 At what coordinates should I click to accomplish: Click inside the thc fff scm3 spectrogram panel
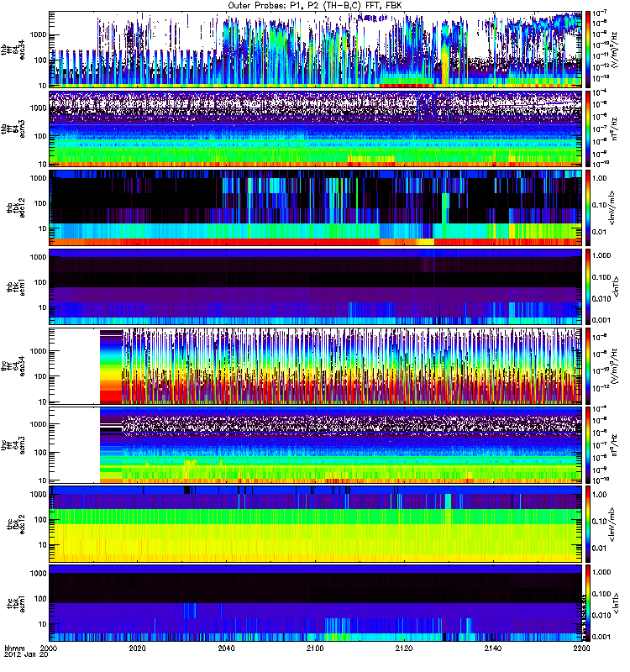[x=316, y=445]
